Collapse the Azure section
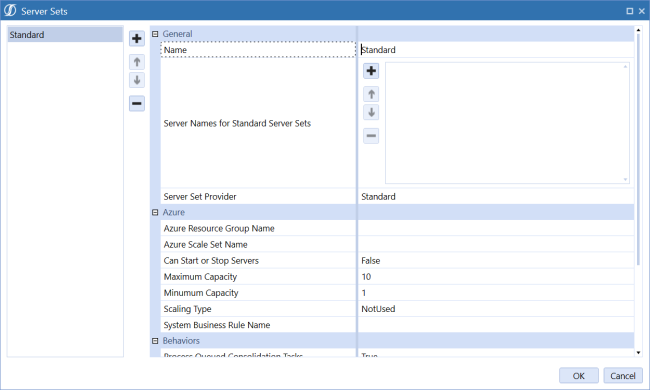This screenshot has width=650, height=390. pos(155,212)
